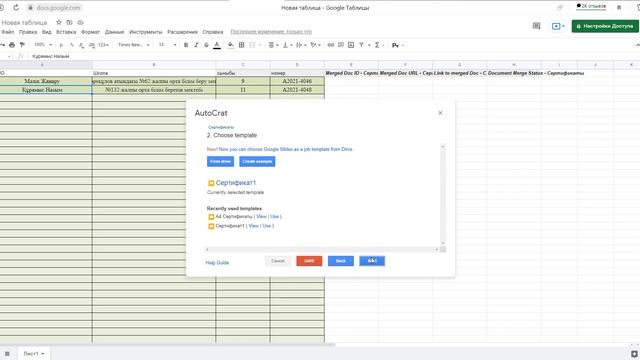Apply strikethrough formatting
This screenshot has height=360, width=640.
pos(206,45)
